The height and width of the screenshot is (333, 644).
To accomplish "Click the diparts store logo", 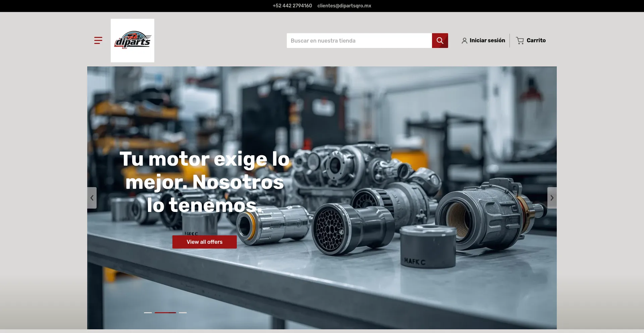I will click(132, 41).
